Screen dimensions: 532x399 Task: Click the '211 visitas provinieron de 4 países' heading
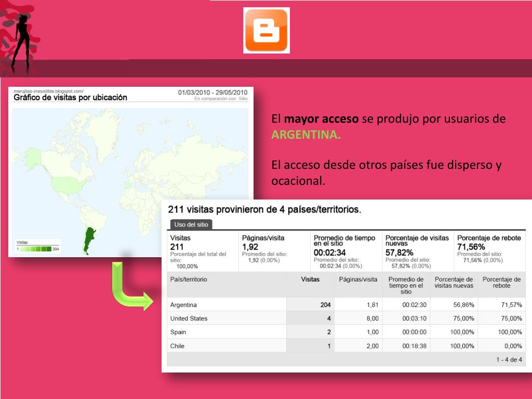point(264,209)
